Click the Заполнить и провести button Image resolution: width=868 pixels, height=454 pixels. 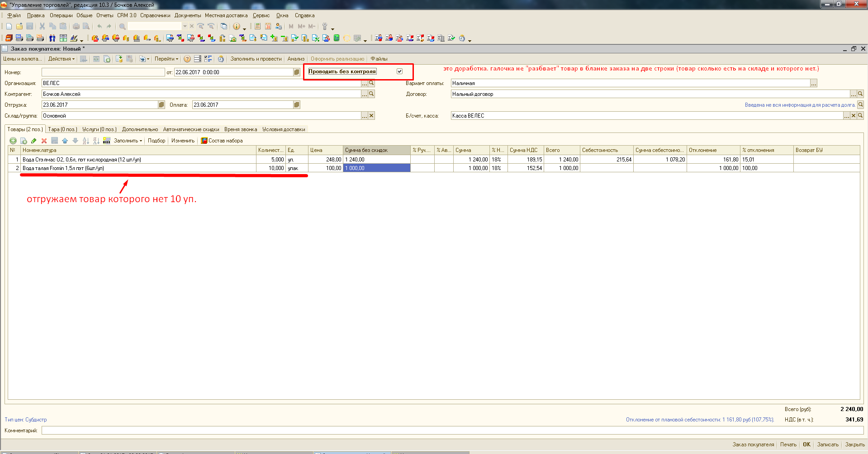click(x=256, y=59)
